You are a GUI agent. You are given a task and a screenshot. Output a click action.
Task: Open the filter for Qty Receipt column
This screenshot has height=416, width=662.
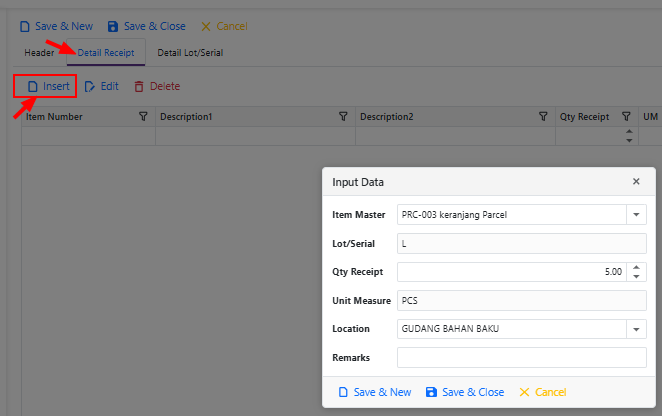626,117
